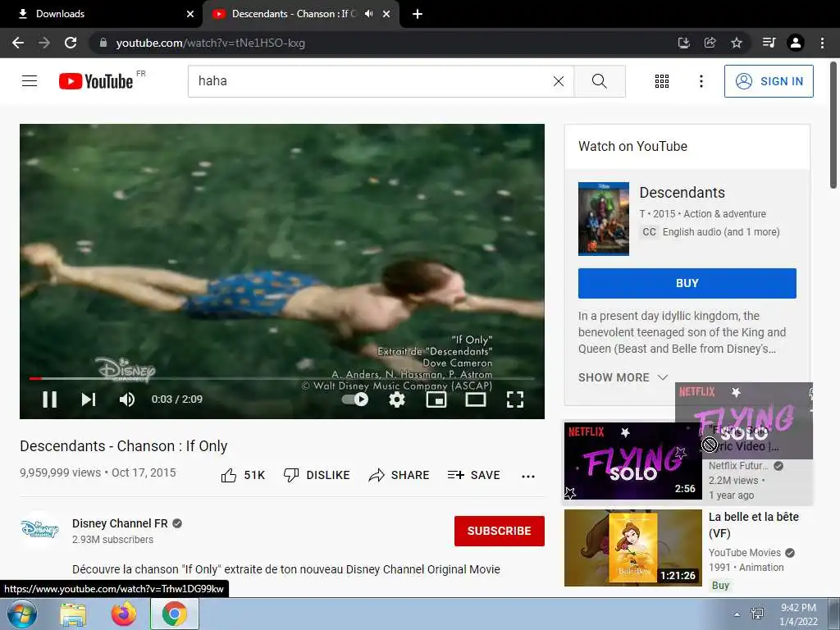This screenshot has height=630, width=840.
Task: Open Chrome profile avatar
Action: pos(796,43)
